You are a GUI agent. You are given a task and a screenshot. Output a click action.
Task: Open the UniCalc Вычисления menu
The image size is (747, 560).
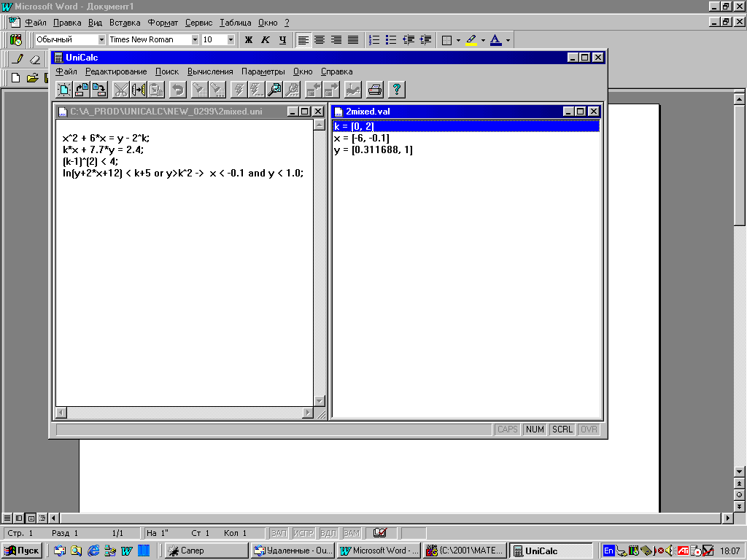(x=210, y=71)
